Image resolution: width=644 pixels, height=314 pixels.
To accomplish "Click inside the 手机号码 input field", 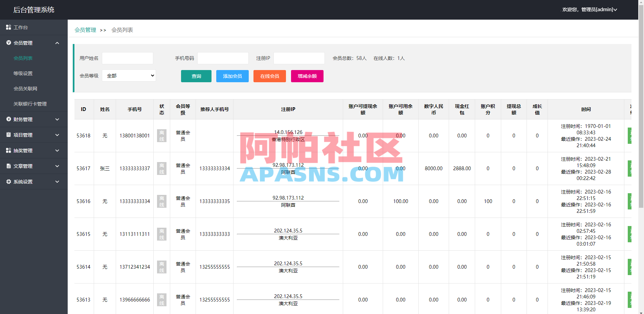I will 223,58.
